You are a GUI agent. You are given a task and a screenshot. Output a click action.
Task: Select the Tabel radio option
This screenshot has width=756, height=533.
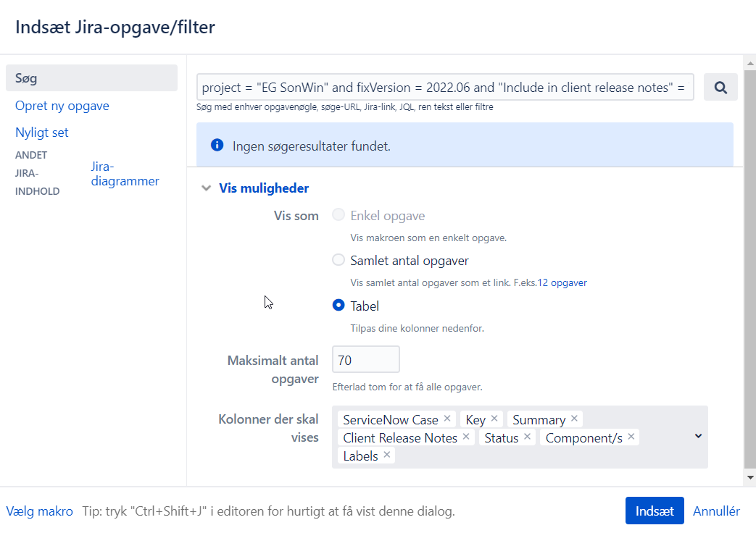tap(338, 305)
